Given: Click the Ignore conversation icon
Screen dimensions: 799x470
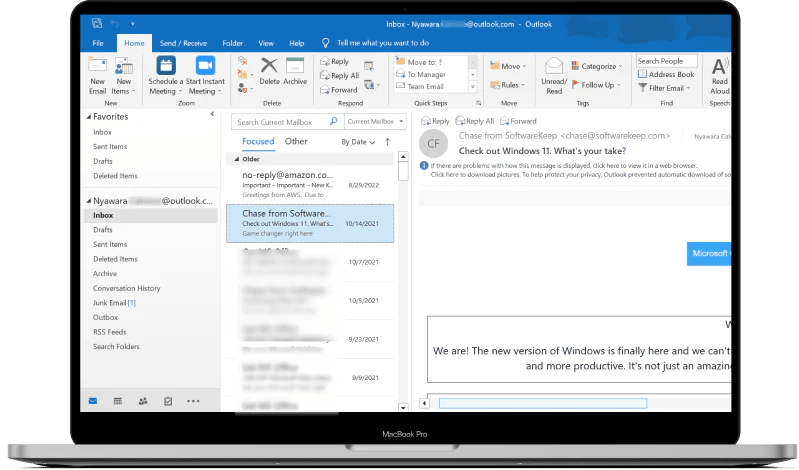Looking at the screenshot, I should click(243, 61).
